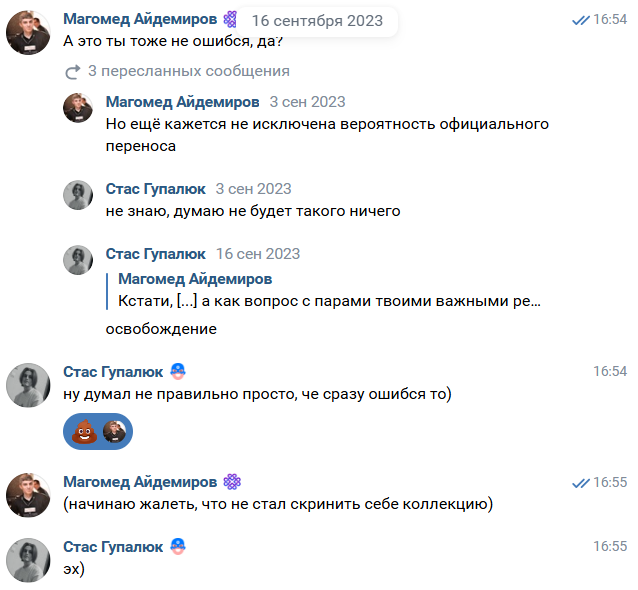Open the Стас Гупалюк name link dated 3 сен 2023
This screenshot has height=590, width=638.
tap(155, 189)
